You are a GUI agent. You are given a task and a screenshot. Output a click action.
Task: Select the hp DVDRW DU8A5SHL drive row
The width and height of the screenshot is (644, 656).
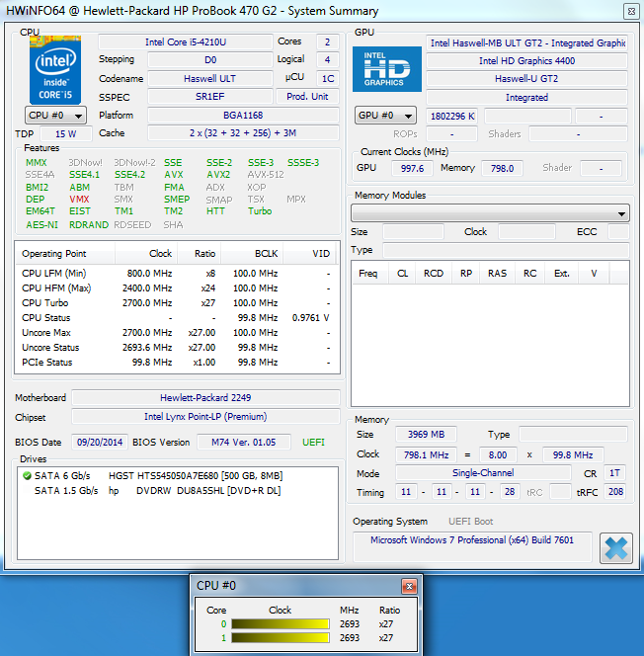point(178,490)
